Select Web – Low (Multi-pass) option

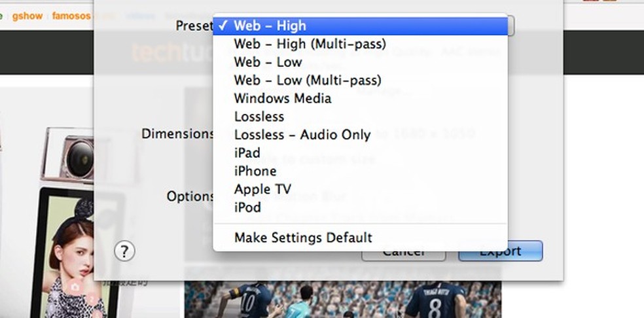(308, 80)
